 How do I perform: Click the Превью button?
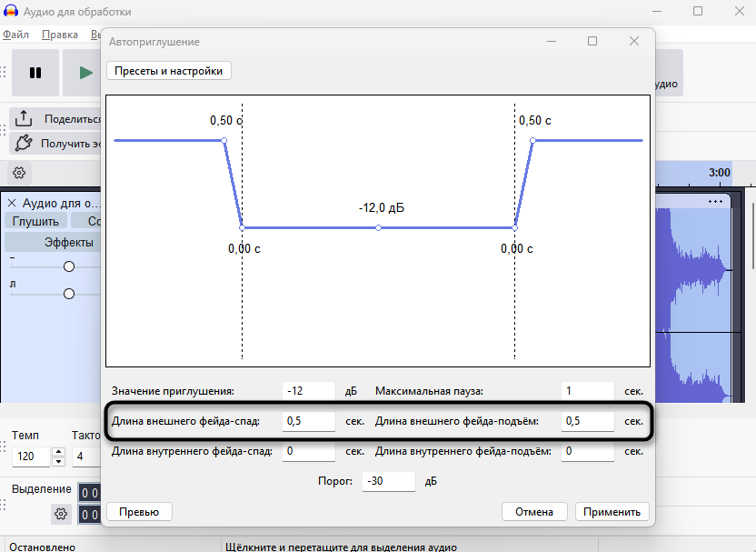tap(139, 512)
